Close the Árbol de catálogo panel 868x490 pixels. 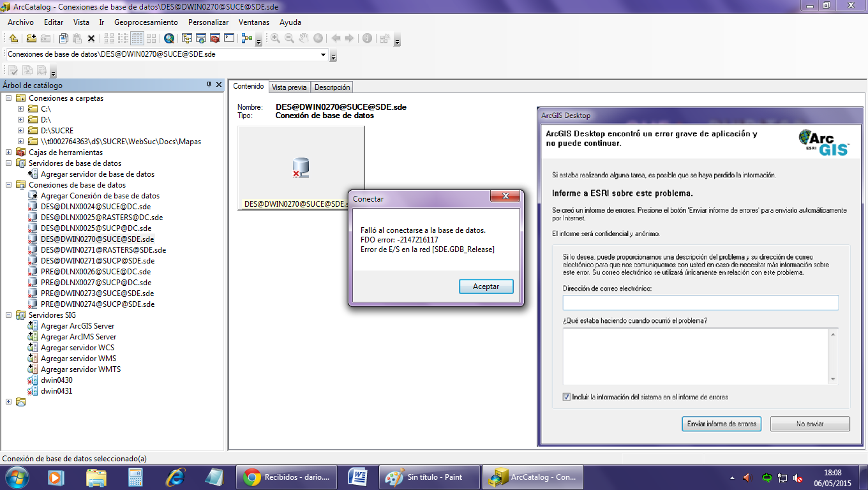pyautogui.click(x=219, y=85)
